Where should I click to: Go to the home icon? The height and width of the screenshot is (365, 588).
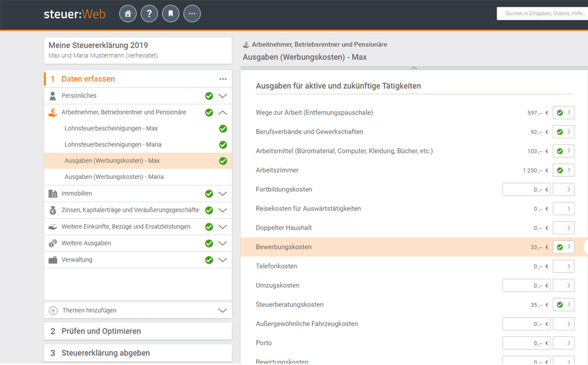128,14
